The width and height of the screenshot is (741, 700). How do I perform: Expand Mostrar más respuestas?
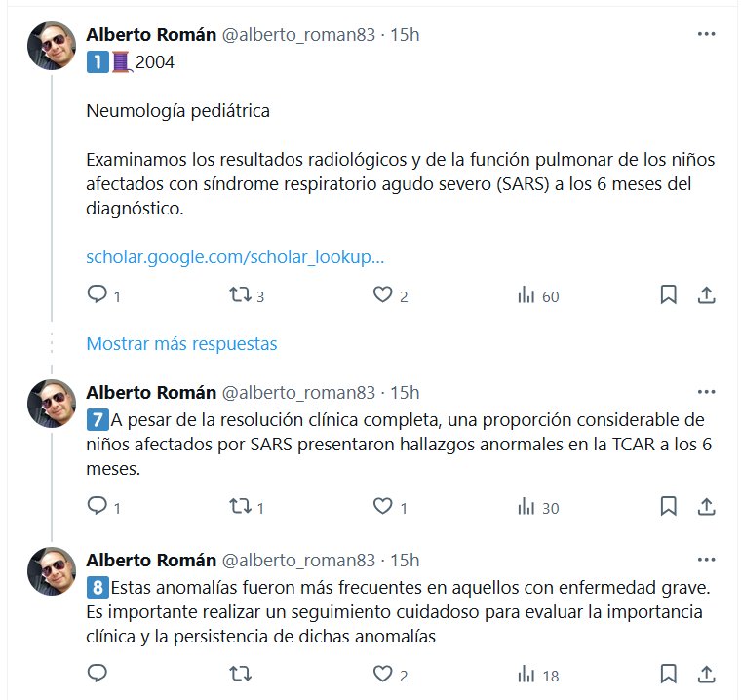coord(181,343)
